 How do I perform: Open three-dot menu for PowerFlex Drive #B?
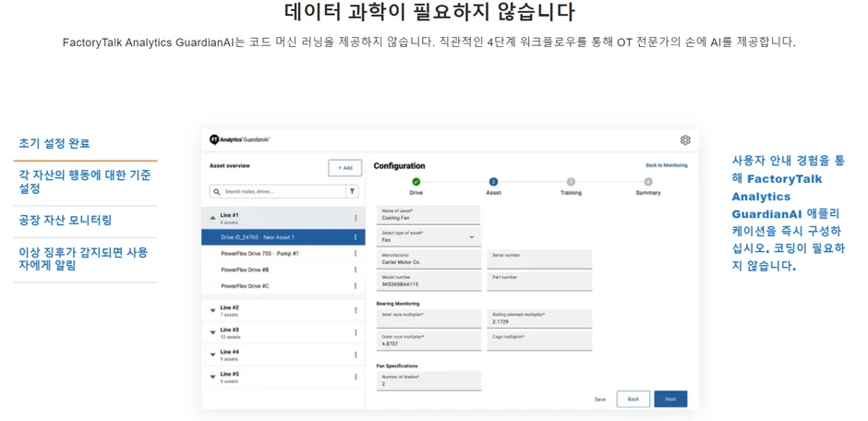tap(356, 270)
